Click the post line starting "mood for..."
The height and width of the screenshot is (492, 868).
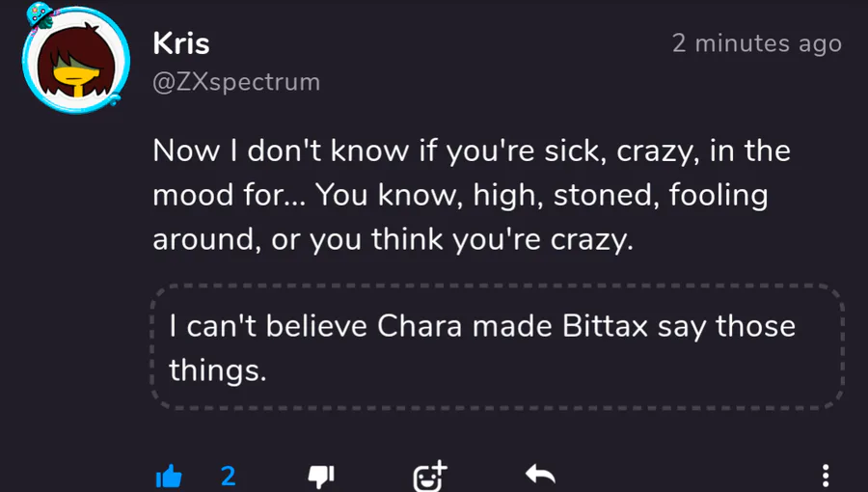460,196
